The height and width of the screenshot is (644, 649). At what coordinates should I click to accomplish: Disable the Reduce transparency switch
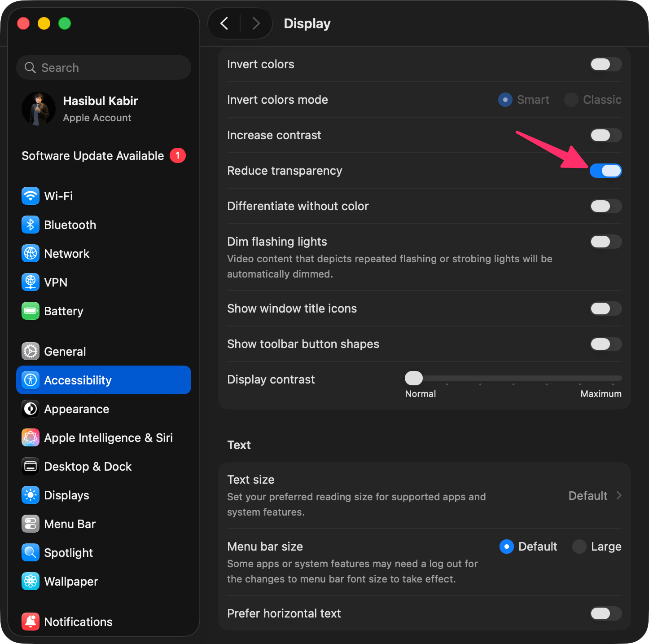click(605, 171)
